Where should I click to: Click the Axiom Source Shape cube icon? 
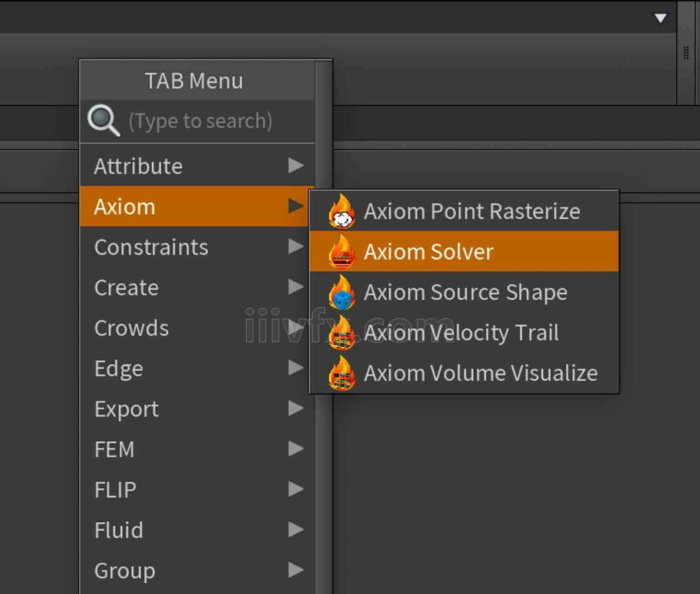(x=342, y=292)
